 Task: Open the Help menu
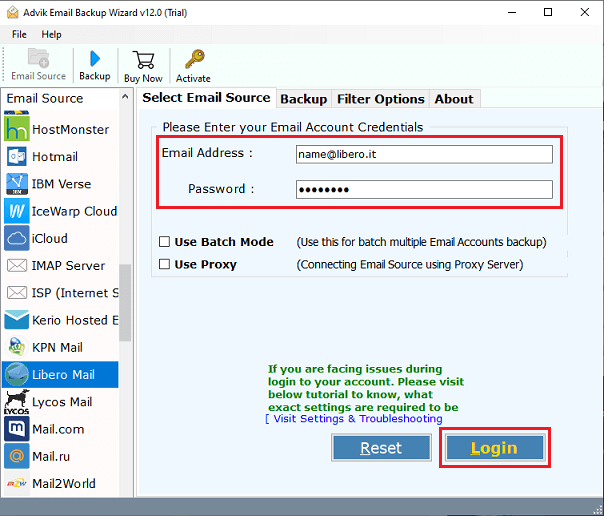[51, 34]
